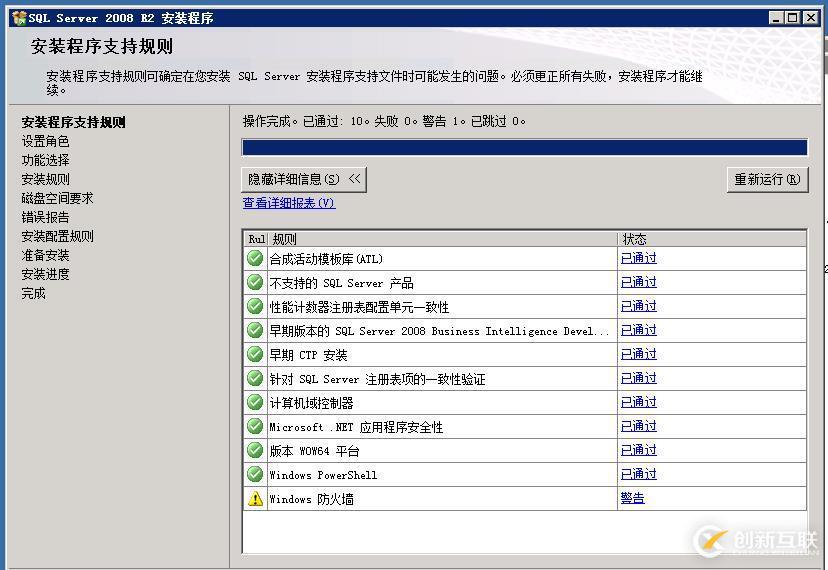The image size is (828, 570).
Task: Click the green check icon for 早期 CTP 安装
Action: coord(255,354)
